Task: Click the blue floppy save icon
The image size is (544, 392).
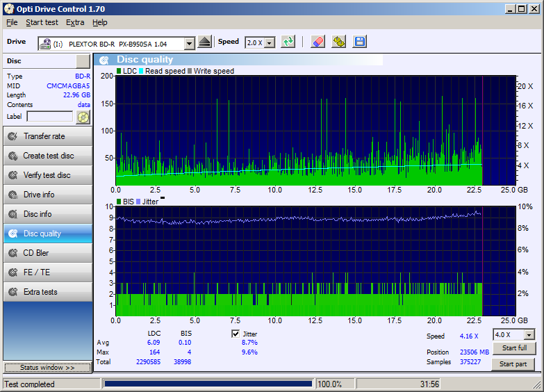Action: coord(359,42)
